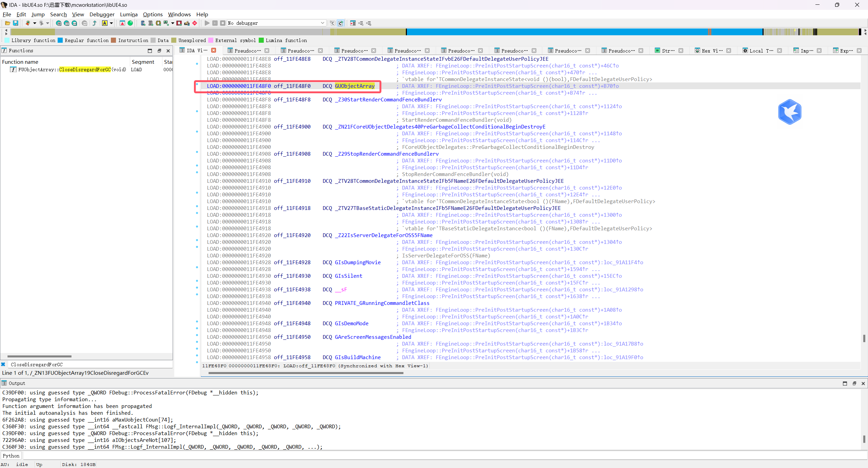Close the Output panel
This screenshot has height=468, width=868.
(863, 383)
